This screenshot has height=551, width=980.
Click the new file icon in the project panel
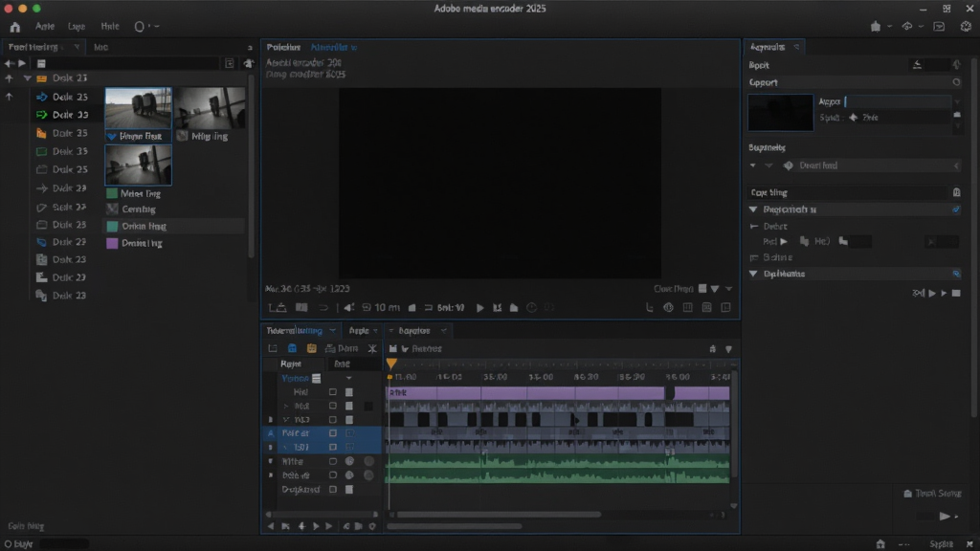tap(230, 63)
